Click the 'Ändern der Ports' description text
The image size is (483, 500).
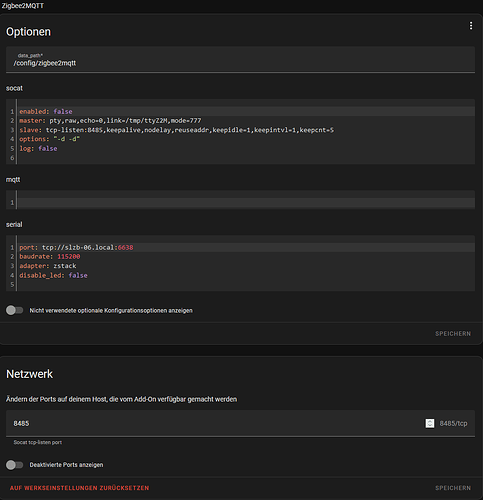(121, 399)
